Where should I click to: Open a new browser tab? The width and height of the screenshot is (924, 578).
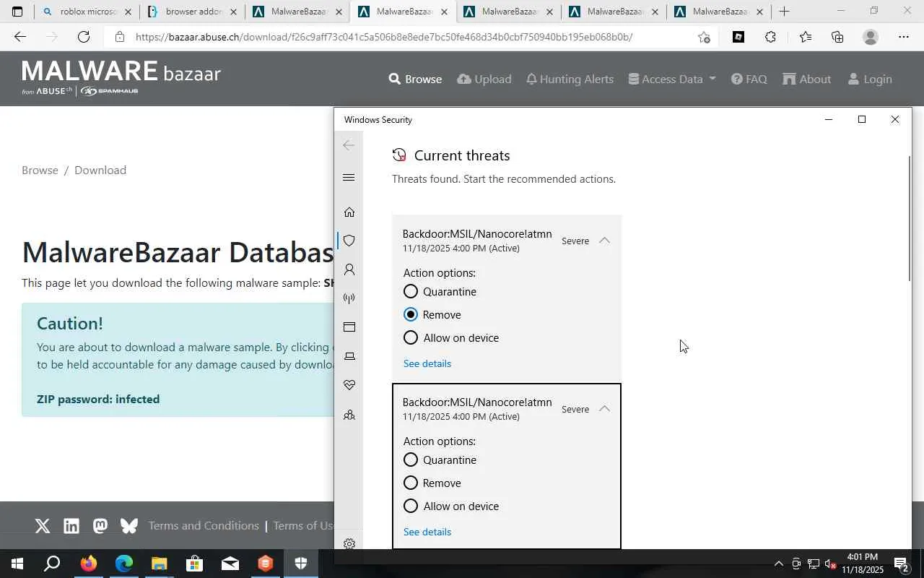784,12
